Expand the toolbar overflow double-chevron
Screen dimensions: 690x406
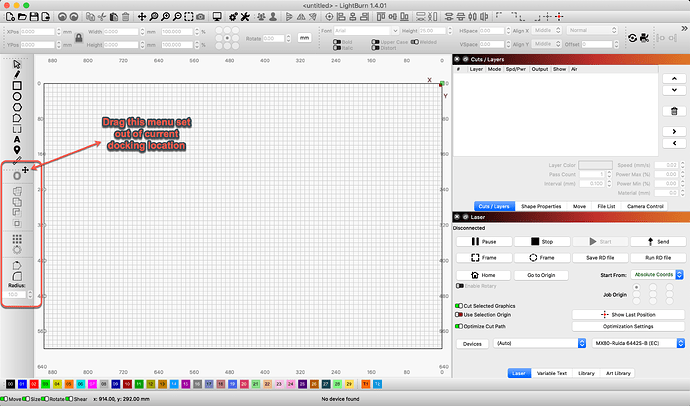[684, 28]
